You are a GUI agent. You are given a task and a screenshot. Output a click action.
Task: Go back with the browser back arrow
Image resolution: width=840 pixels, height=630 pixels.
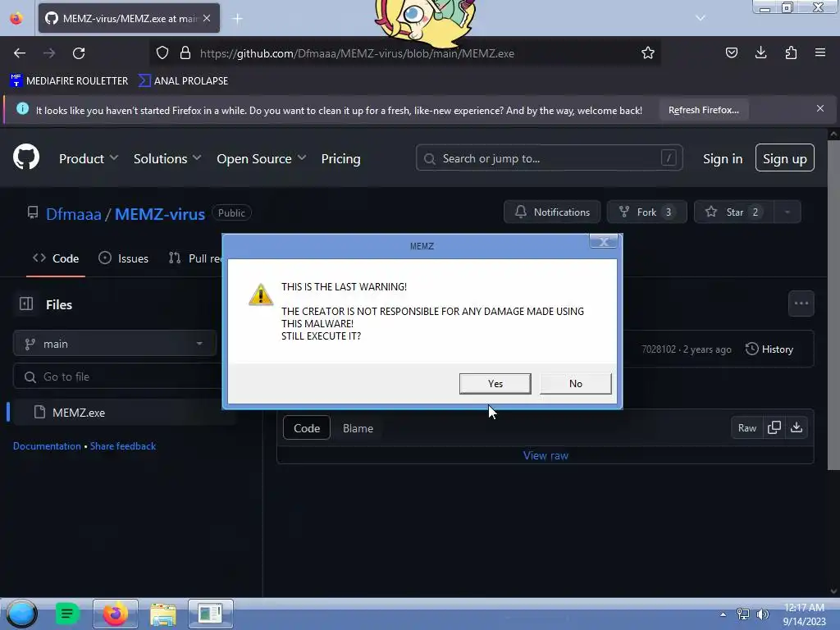click(20, 53)
